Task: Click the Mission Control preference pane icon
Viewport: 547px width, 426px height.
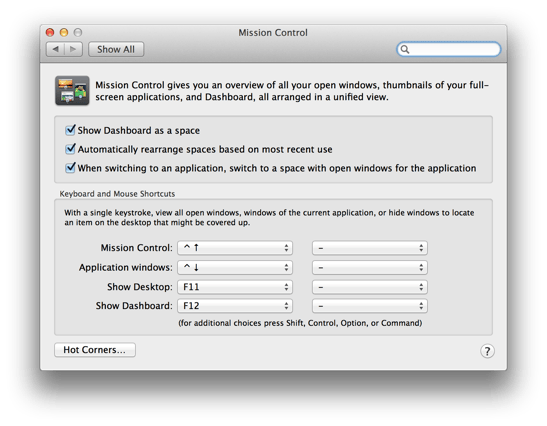Action: (72, 90)
